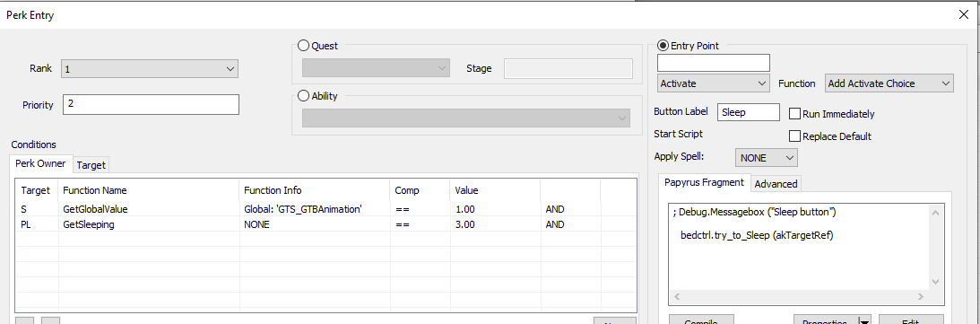Open the Quest selection dropdown
Image resolution: width=980 pixels, height=324 pixels.
pyautogui.click(x=376, y=67)
